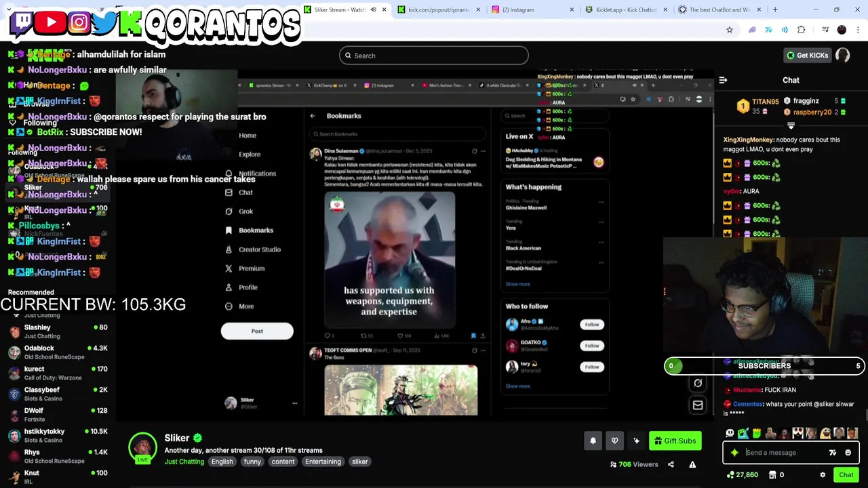Open a new browser tab

[775, 9]
